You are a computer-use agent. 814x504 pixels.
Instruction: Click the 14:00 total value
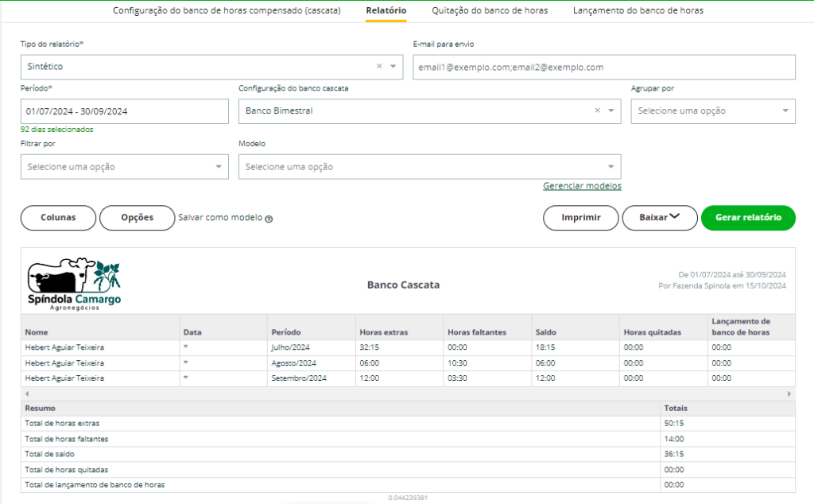[x=674, y=439]
